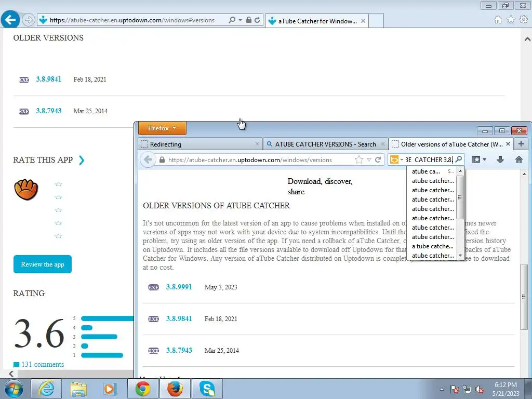Image resolution: width=532 pixels, height=399 pixels.
Task: Select the bottom rating star
Action: pyautogui.click(x=58, y=236)
